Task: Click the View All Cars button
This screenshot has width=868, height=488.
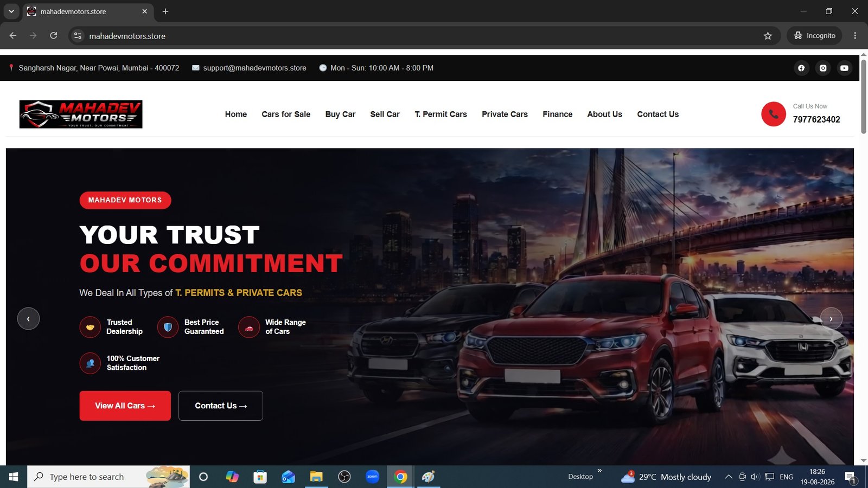Action: [x=125, y=406]
